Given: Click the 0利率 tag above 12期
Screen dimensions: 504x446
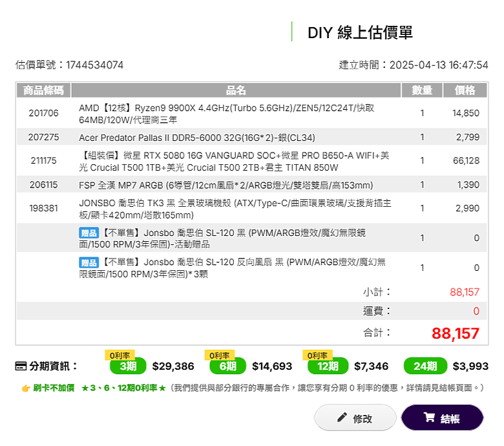Looking at the screenshot, I should [x=317, y=355].
